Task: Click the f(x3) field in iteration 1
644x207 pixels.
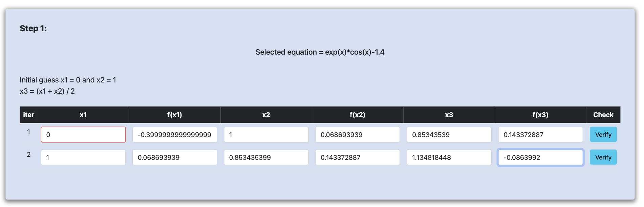Action: (540, 135)
